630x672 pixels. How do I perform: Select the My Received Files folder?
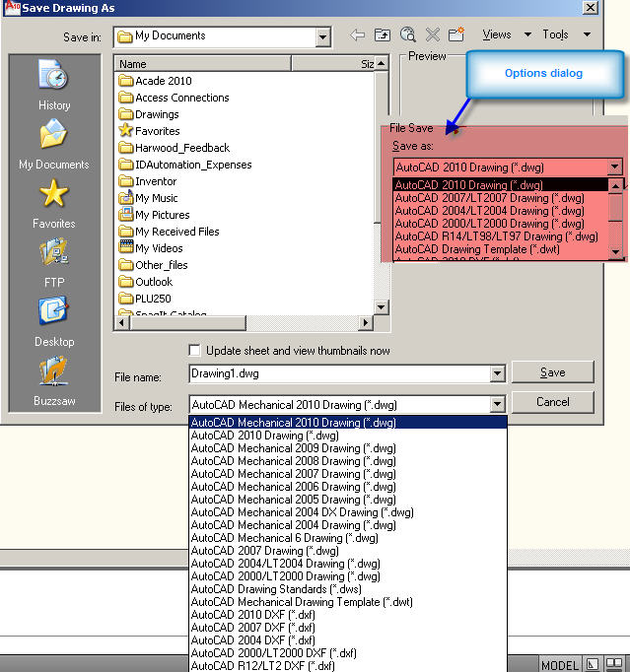coord(169,231)
